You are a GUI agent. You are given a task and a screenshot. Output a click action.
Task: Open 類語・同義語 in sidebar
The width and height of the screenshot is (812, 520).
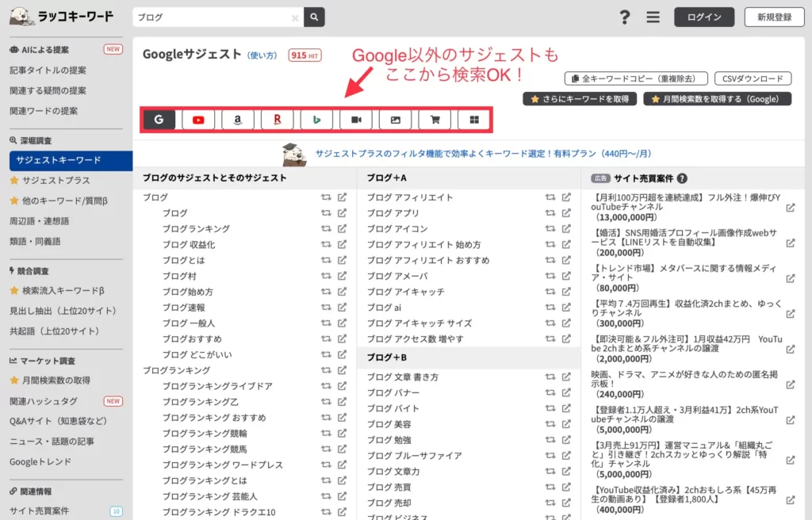[35, 241]
